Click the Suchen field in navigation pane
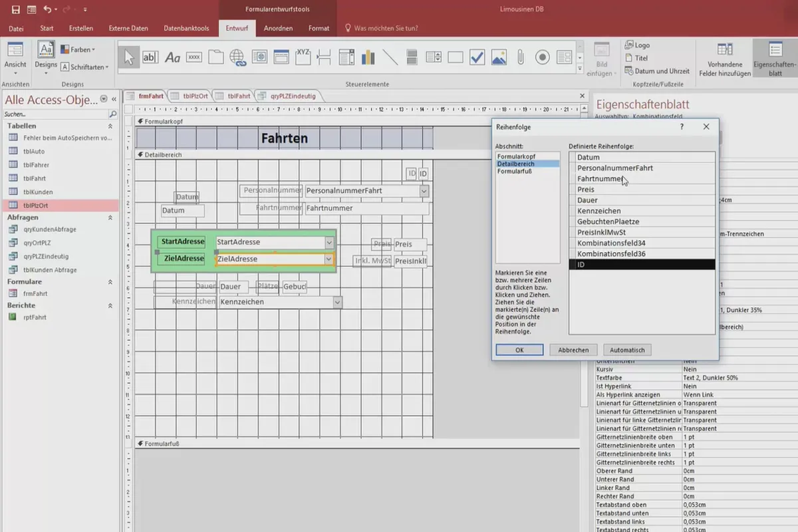The width and height of the screenshot is (798, 532). pos(55,114)
